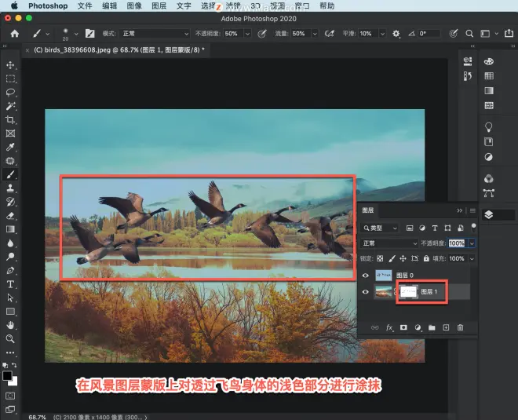Select the Gradient tool
518x420 pixels.
pos(10,229)
